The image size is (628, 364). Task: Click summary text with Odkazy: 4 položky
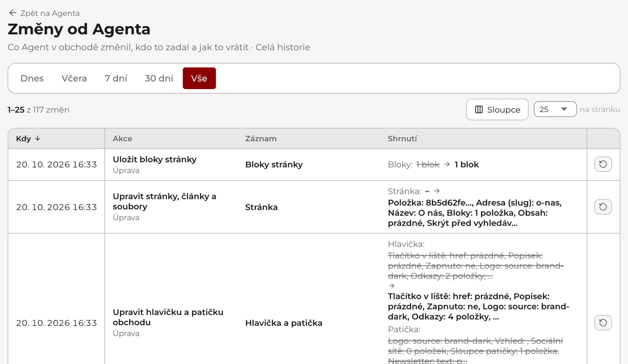478,306
